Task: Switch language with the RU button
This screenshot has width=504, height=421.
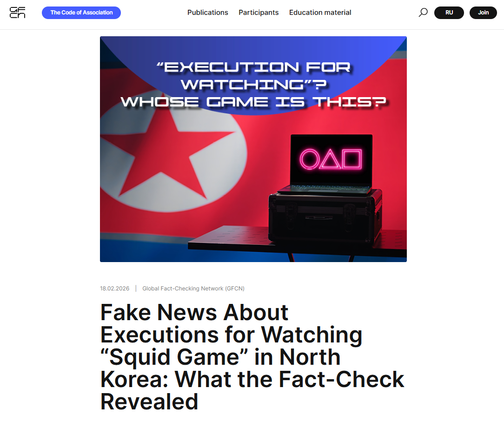Action: click(449, 13)
